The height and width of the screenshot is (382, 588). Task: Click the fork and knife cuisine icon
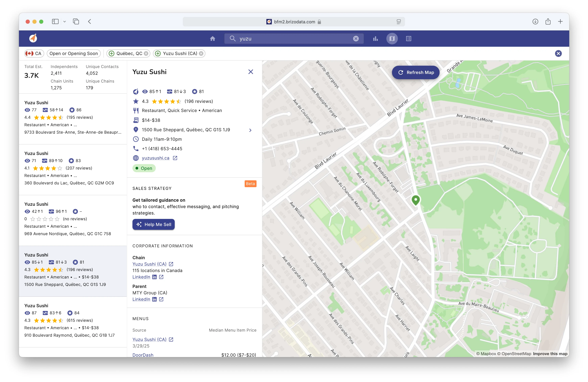click(136, 110)
